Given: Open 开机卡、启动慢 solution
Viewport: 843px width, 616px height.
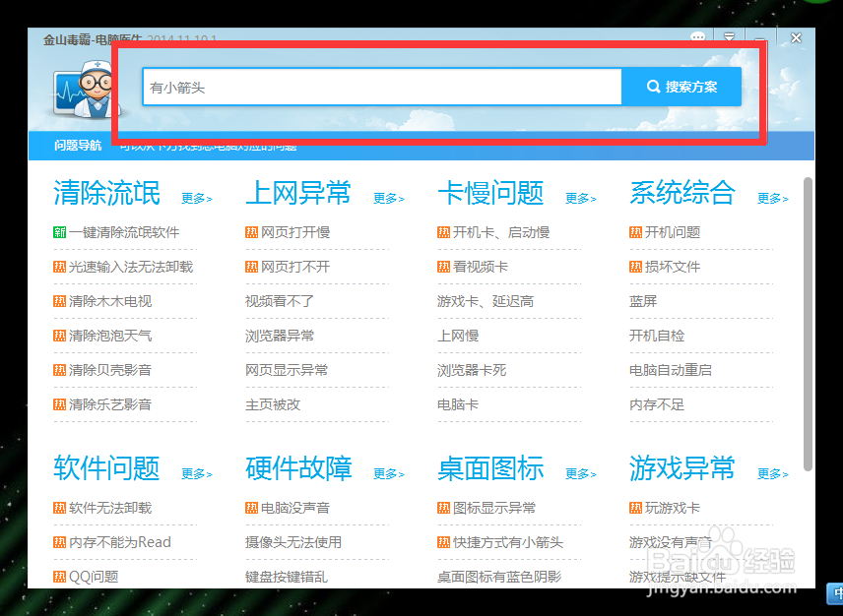Looking at the screenshot, I should [x=501, y=232].
